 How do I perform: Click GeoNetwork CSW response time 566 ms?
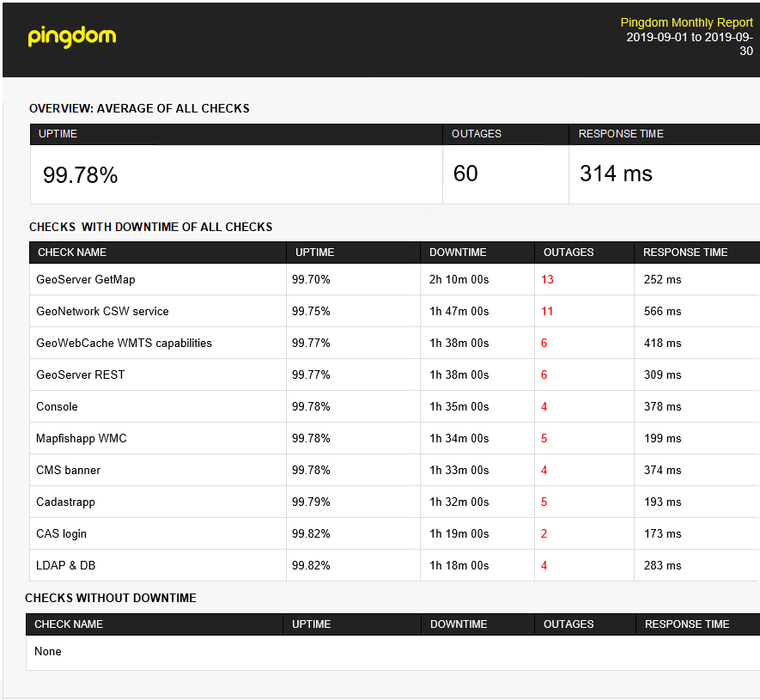pyautogui.click(x=663, y=311)
